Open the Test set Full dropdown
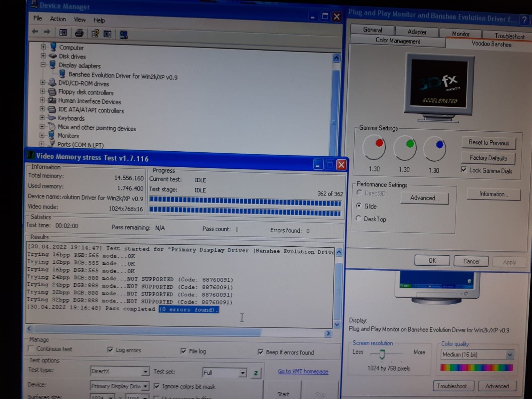The image size is (532, 399). 243,373
